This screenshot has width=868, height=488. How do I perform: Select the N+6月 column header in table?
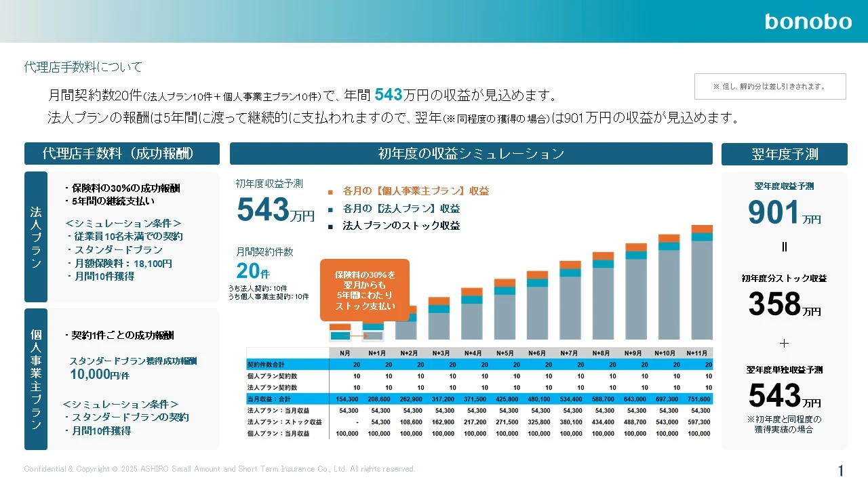pos(536,353)
